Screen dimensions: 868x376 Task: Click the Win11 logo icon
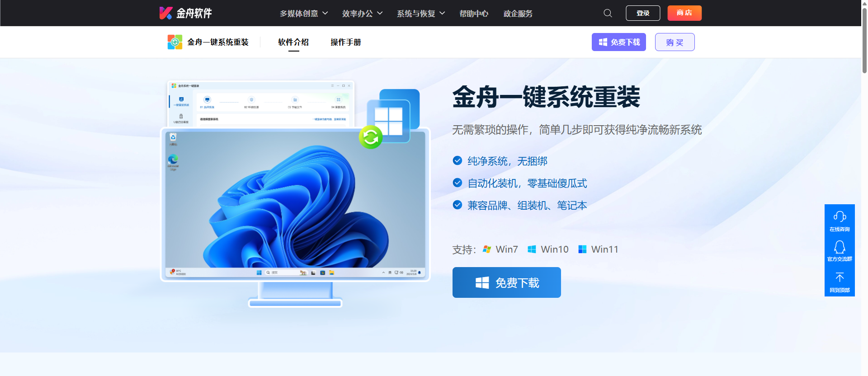582,249
